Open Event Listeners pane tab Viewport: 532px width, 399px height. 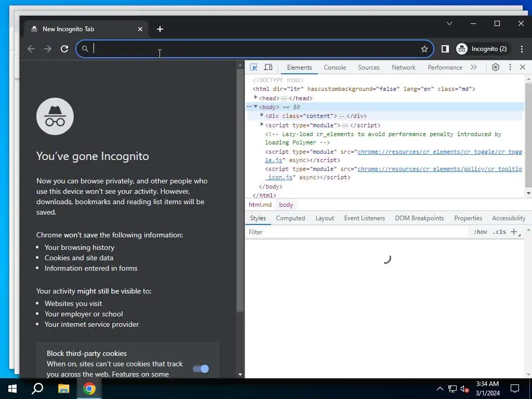point(364,218)
